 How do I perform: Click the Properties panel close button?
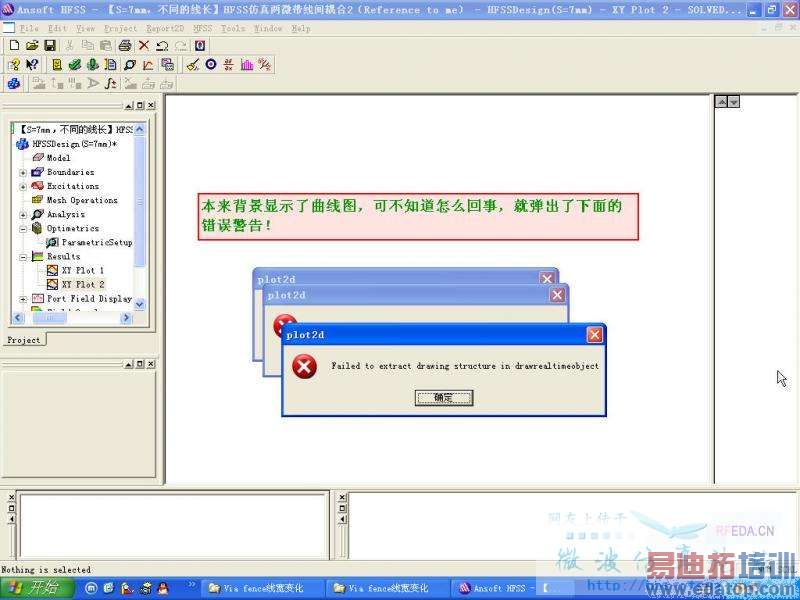pos(151,364)
